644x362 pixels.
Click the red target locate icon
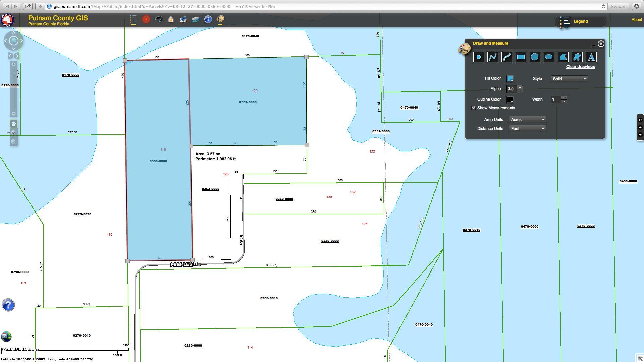coord(146,19)
